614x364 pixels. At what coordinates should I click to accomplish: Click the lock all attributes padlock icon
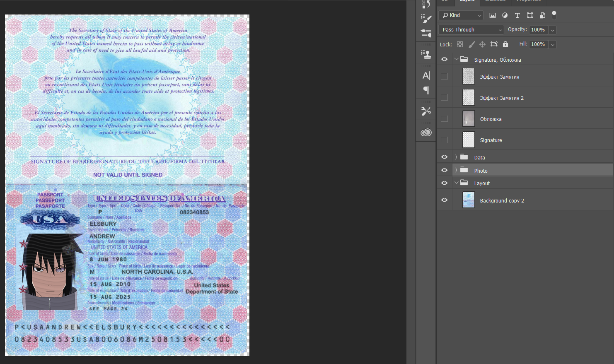pyautogui.click(x=505, y=44)
